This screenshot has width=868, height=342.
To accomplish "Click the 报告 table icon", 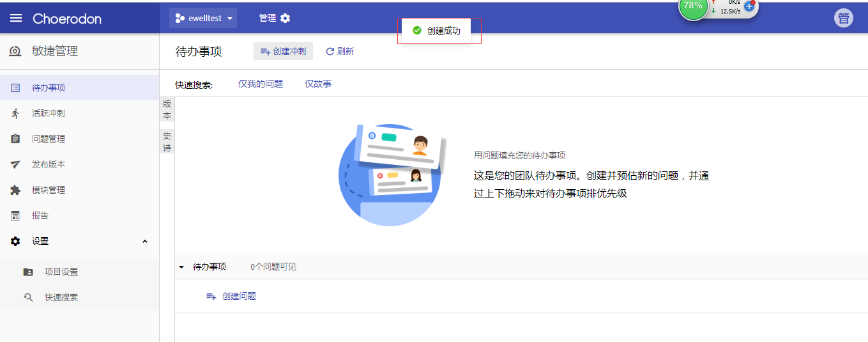I will tap(15, 215).
